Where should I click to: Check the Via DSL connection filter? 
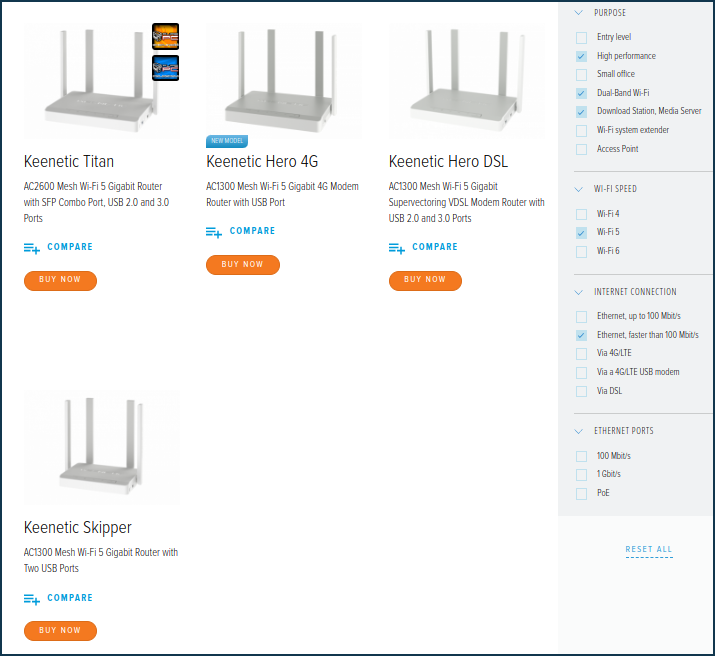[581, 391]
